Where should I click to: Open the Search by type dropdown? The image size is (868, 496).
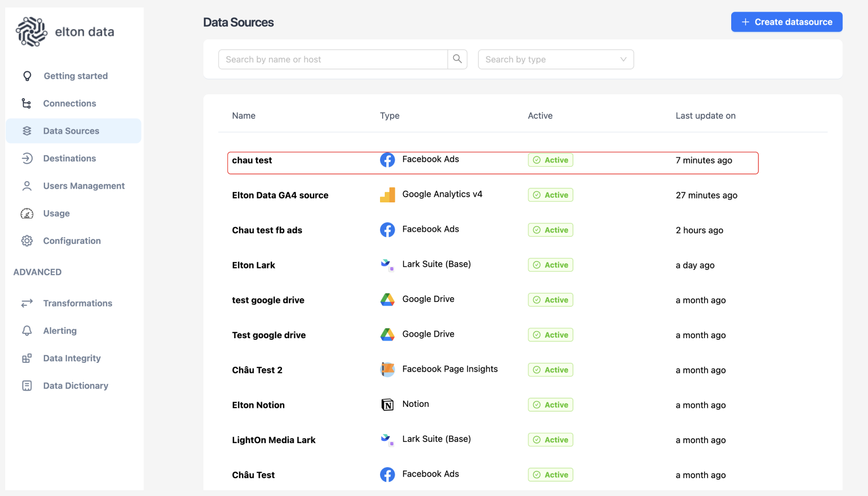click(556, 59)
